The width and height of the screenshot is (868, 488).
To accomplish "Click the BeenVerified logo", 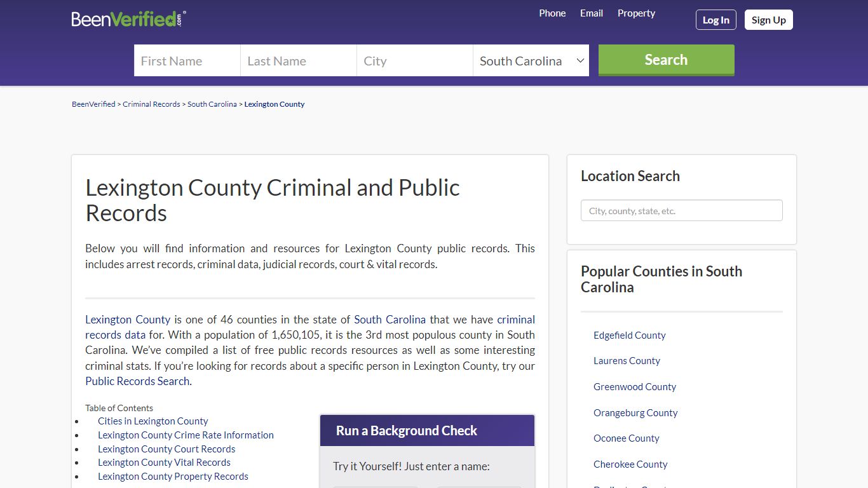I will coord(129,19).
